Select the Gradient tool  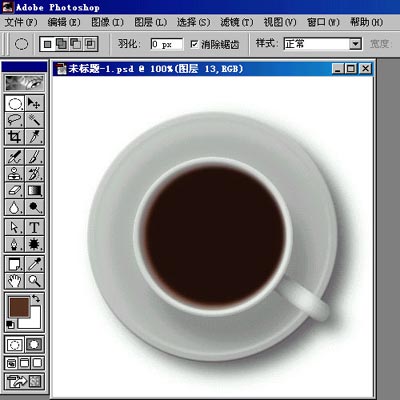(34, 190)
